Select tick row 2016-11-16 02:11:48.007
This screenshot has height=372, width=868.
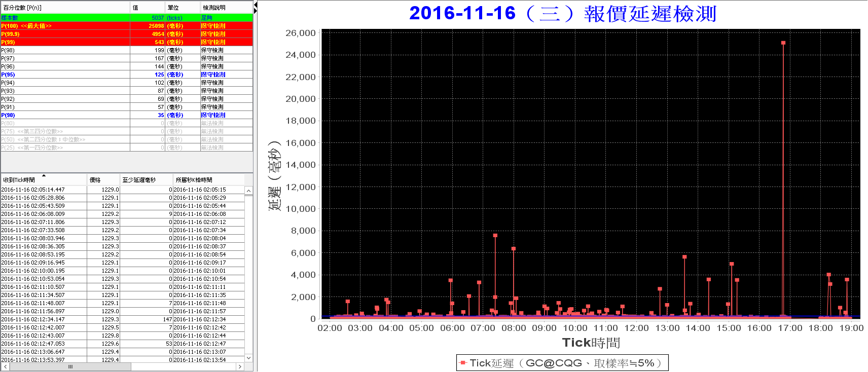click(123, 303)
